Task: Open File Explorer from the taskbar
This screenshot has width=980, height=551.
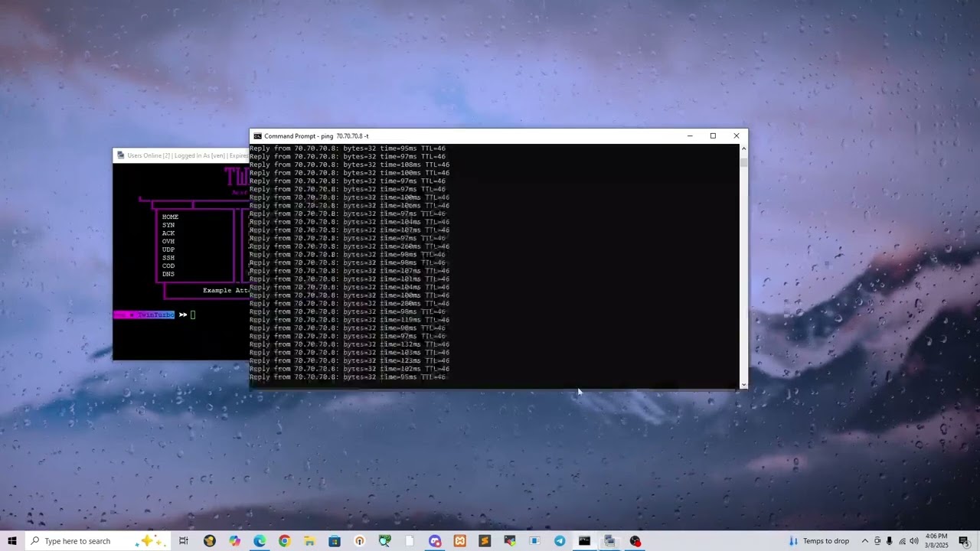Action: (x=309, y=541)
